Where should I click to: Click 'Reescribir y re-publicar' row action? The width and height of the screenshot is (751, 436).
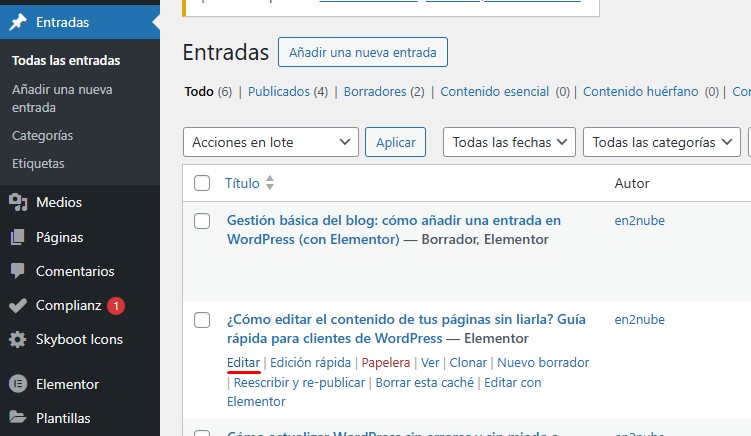pyautogui.click(x=299, y=382)
